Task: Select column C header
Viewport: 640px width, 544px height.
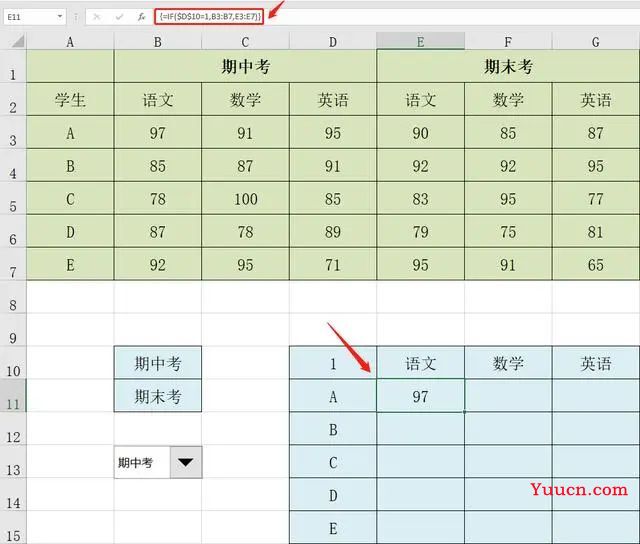Action: point(245,42)
